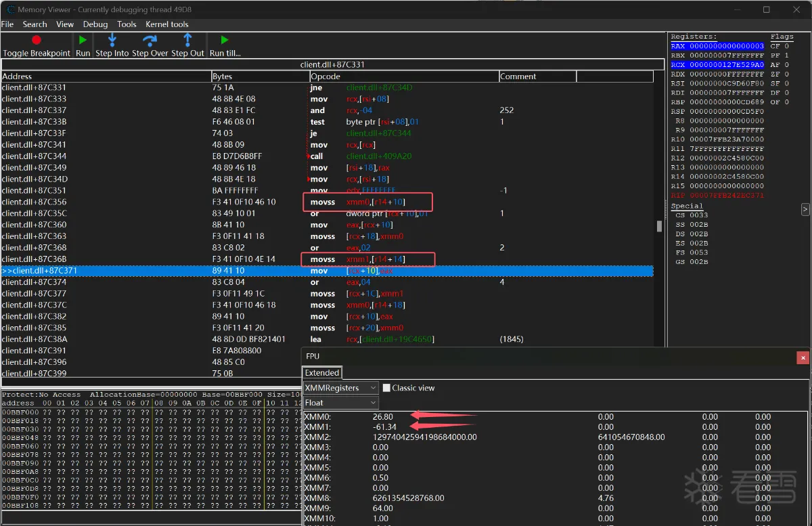
Task: Toggle the CF flag value
Action: tap(785, 46)
